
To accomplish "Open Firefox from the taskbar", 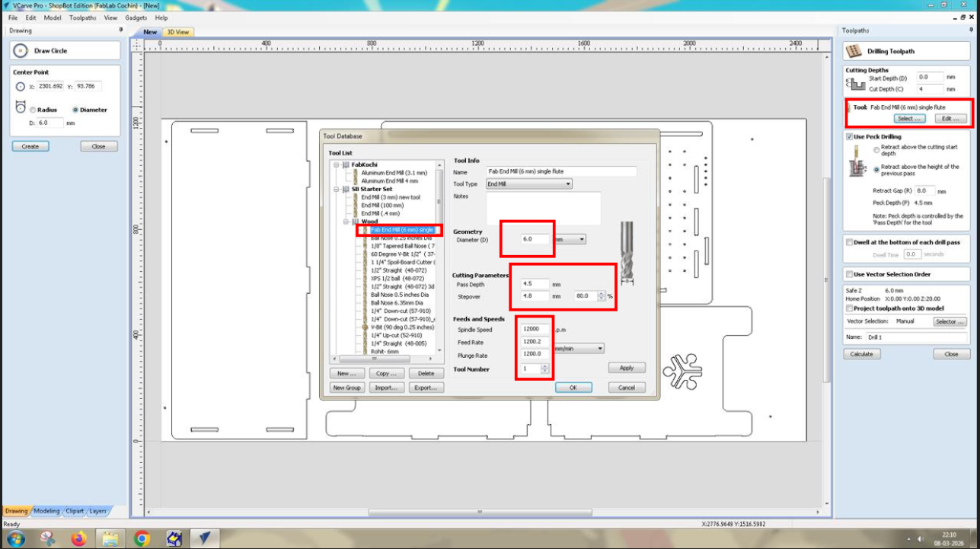I will pyautogui.click(x=79, y=539).
